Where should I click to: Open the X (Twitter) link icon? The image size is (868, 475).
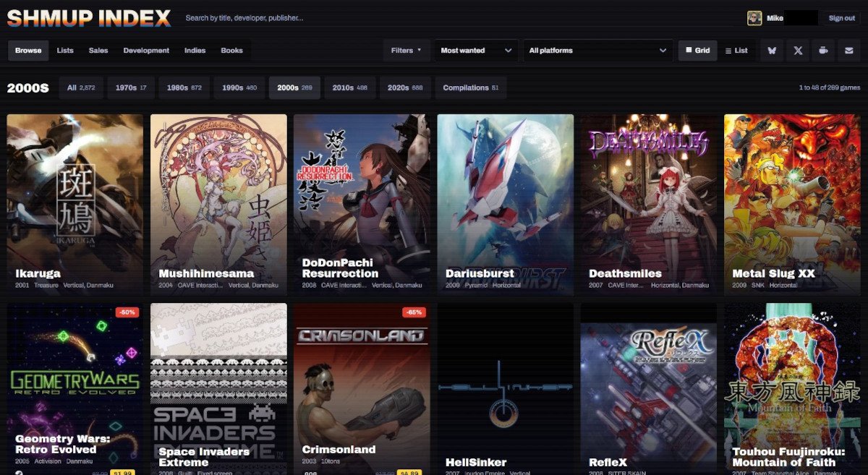pos(798,51)
